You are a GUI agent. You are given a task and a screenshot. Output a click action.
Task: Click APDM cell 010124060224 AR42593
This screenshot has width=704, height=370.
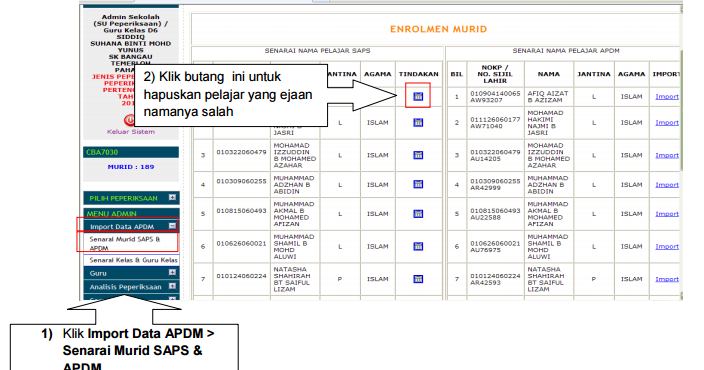click(x=495, y=279)
